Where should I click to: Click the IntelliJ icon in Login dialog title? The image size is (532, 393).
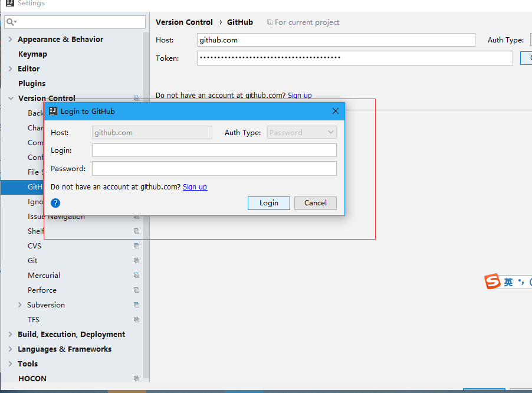[53, 111]
